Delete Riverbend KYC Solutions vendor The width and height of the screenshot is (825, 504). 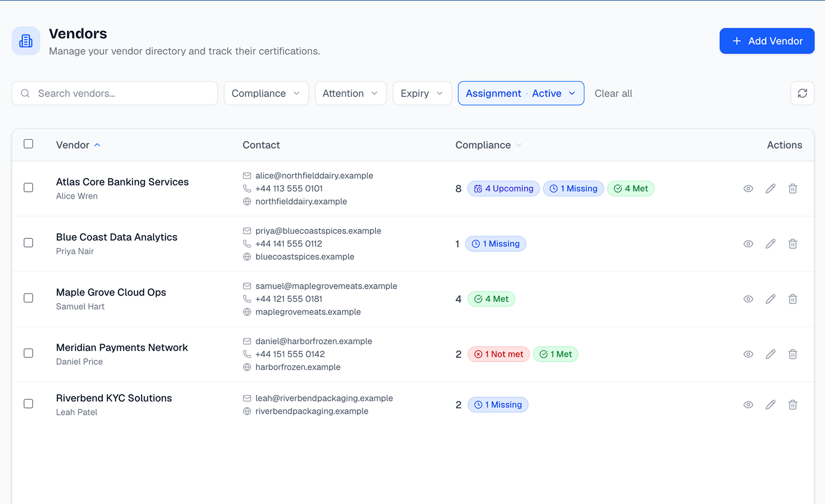[x=793, y=405]
